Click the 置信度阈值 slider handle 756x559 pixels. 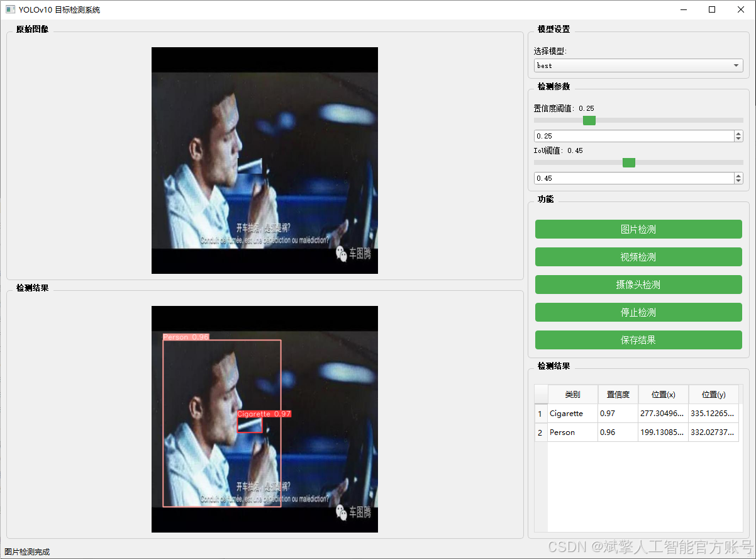point(589,120)
